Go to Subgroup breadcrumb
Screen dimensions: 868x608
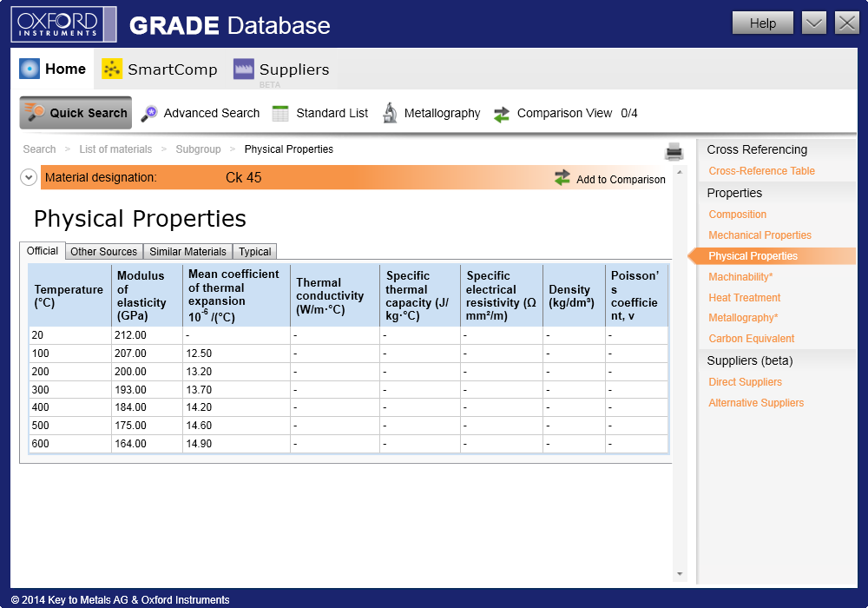[198, 149]
